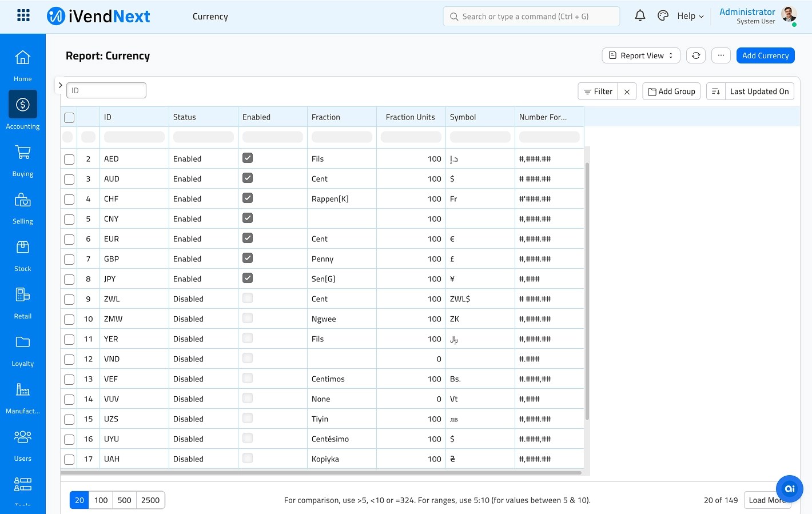Open the Tools module icon

[23, 485]
